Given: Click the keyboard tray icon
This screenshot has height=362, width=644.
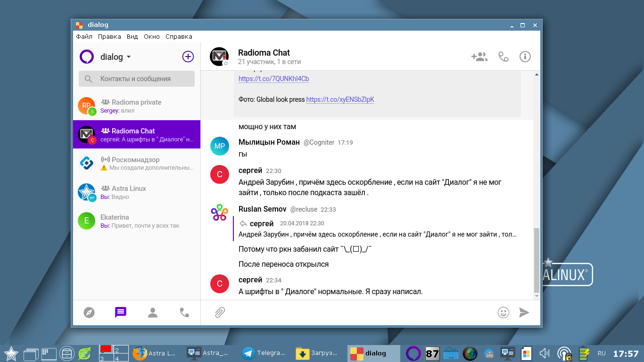Looking at the screenshot, I should (x=451, y=354).
